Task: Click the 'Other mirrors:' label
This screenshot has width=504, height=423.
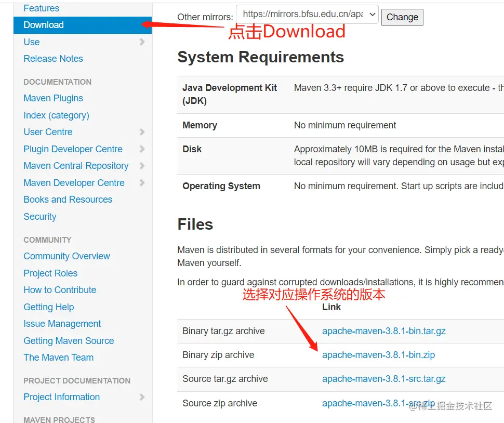Action: point(205,17)
